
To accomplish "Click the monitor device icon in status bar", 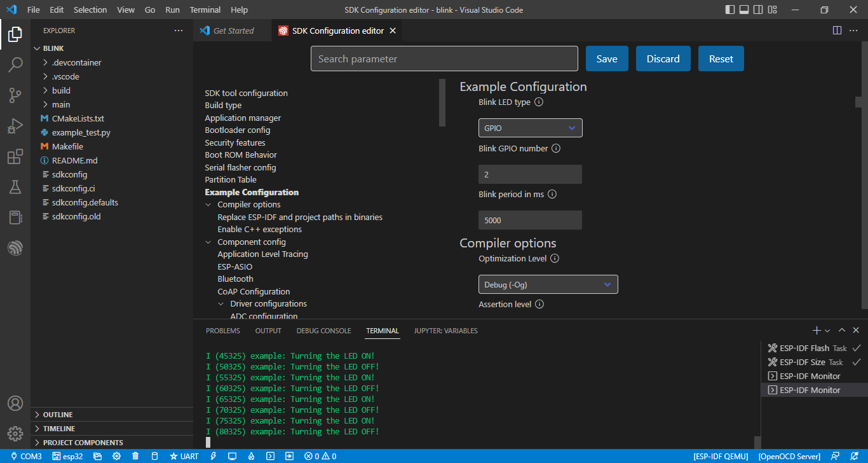I will tap(232, 456).
